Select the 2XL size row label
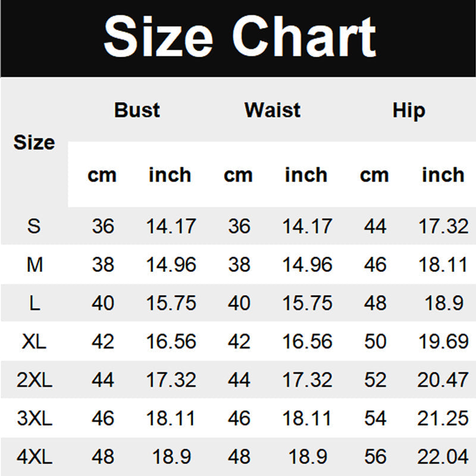The width and height of the screenshot is (476, 476). (x=35, y=380)
